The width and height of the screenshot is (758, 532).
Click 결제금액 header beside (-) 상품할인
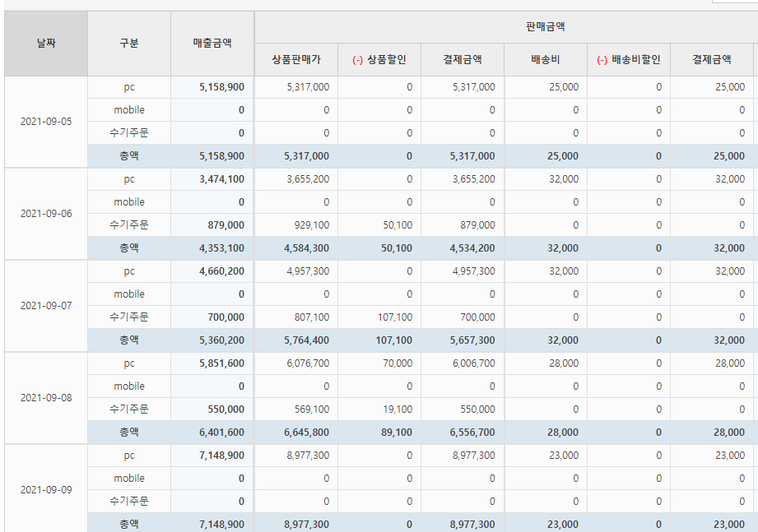(463, 60)
